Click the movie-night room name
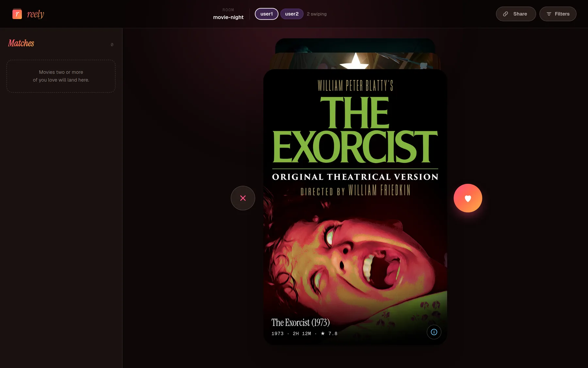This screenshot has height=368, width=588. pyautogui.click(x=228, y=17)
